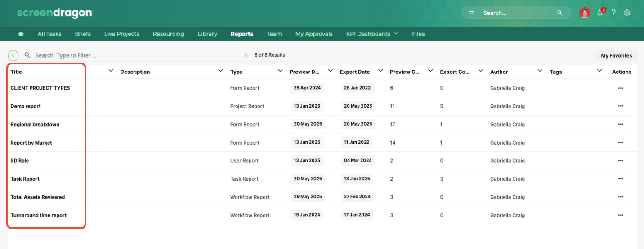
Task: Expand the Author column dropdown
Action: (540, 71)
